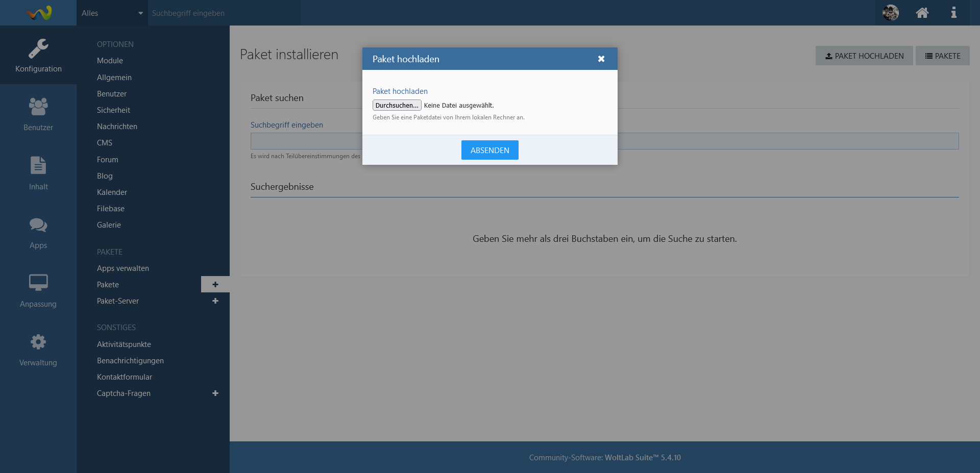The image size is (980, 473).
Task: Close the Paket hochladen dialog
Action: tap(601, 59)
